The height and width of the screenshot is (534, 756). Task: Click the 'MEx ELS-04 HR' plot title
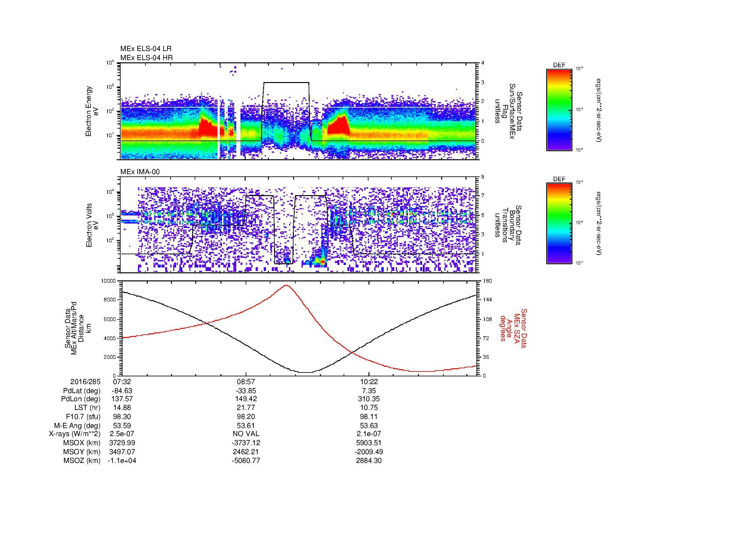[146, 58]
